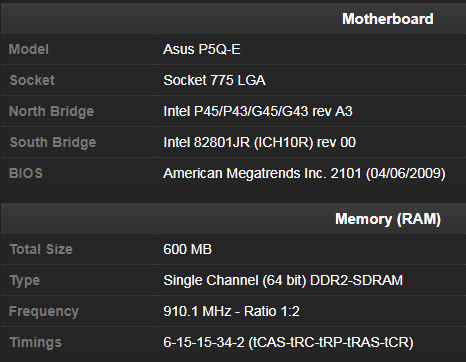Click 910.1 MHz - Ratio 1:2 value
The image size is (466, 362).
click(x=231, y=311)
